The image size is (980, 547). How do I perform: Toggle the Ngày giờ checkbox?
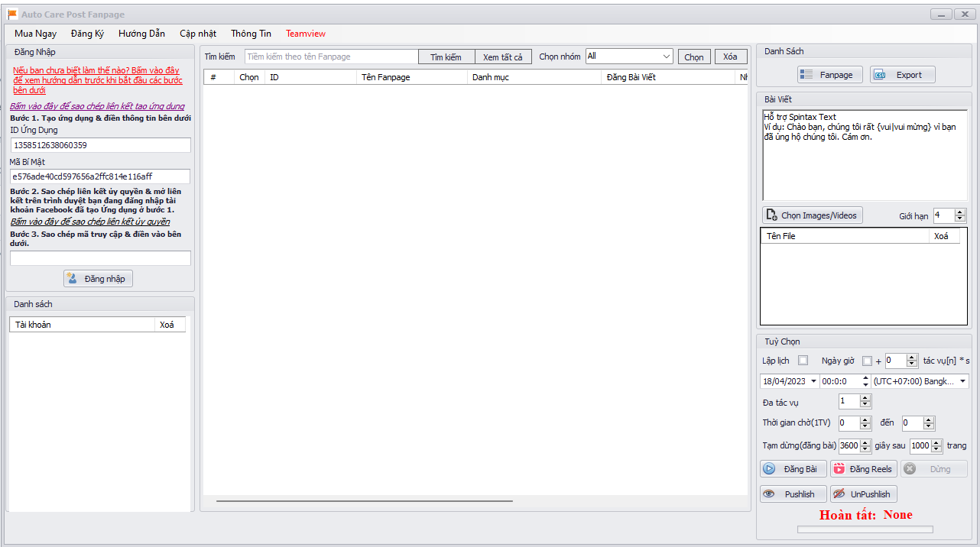click(x=867, y=361)
